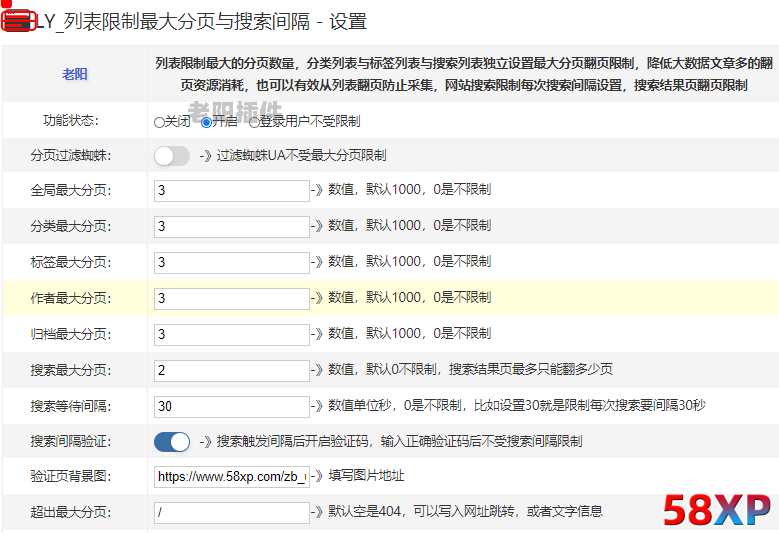Click the 验证页背景图 URL field
Viewport: 779px width, 533px height.
coord(232,477)
